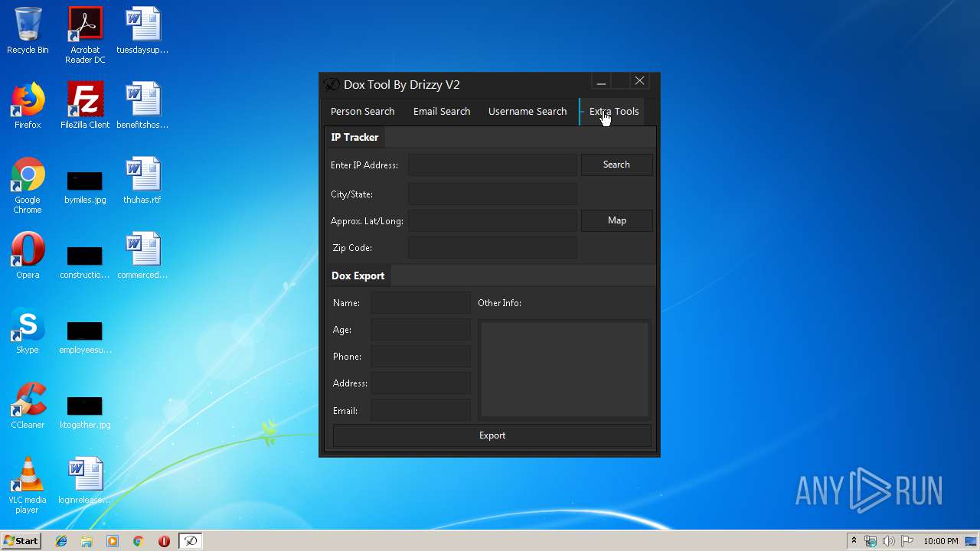The height and width of the screenshot is (551, 980).
Task: Select the constructio image file icon
Action: tap(85, 262)
